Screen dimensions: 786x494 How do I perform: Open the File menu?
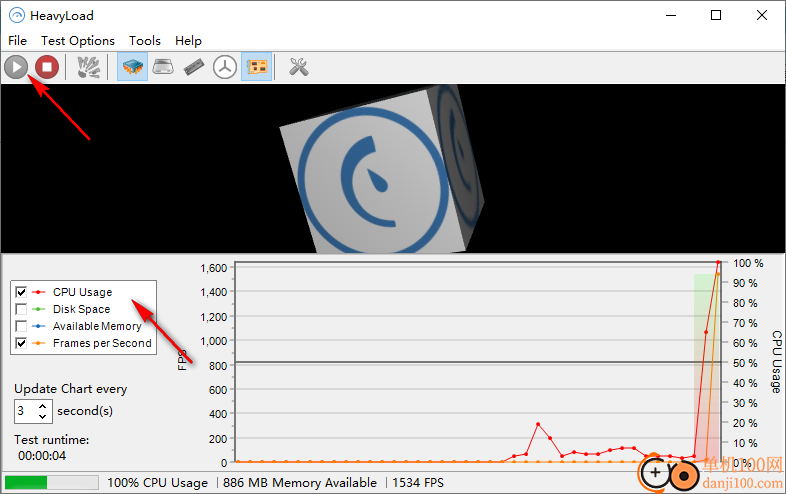click(18, 41)
